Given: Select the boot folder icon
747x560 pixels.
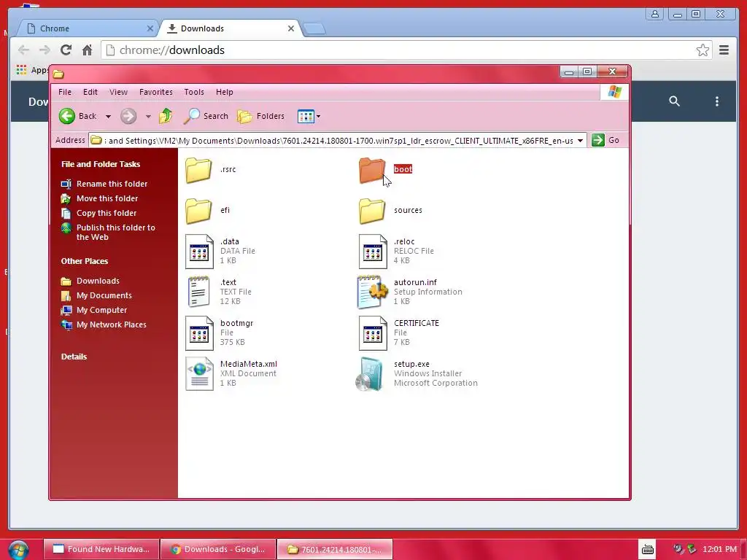Looking at the screenshot, I should point(372,170).
